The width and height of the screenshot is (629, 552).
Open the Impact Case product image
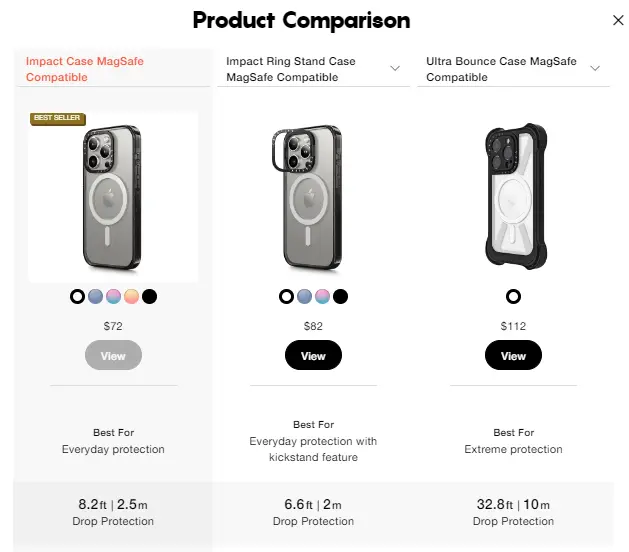(113, 197)
